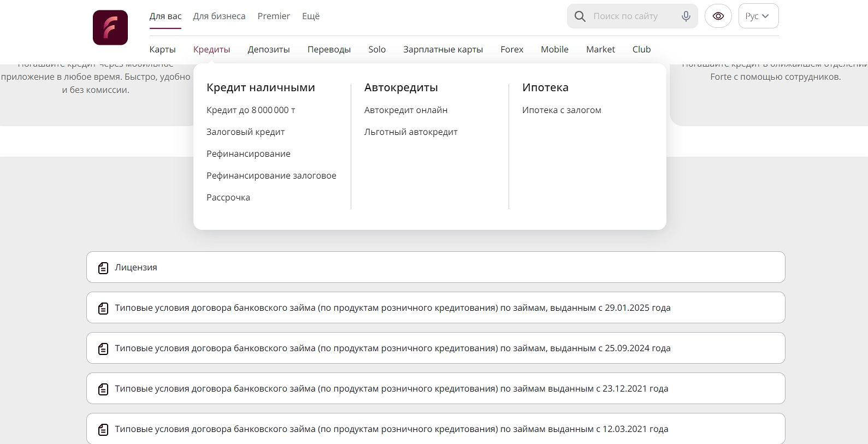Choose Автокредит онлайн from the menu
The width and height of the screenshot is (868, 444).
tap(406, 110)
